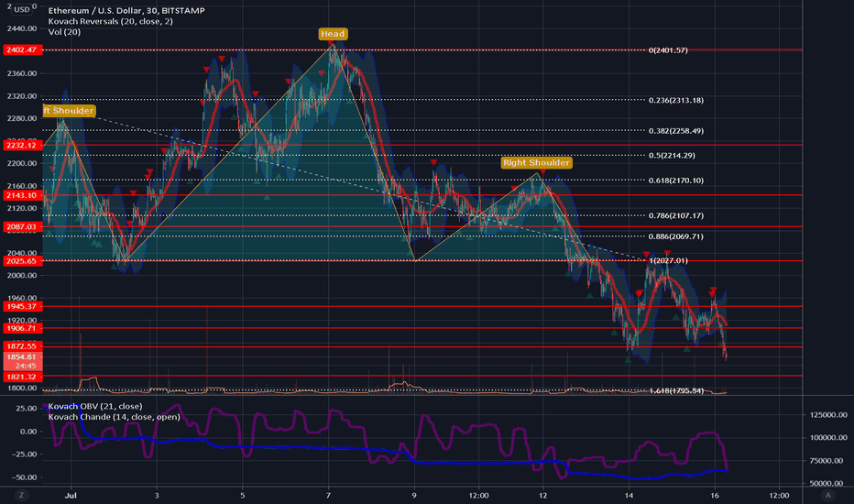Click the 0.236(2313.18) Fibonacci level label

click(676, 100)
